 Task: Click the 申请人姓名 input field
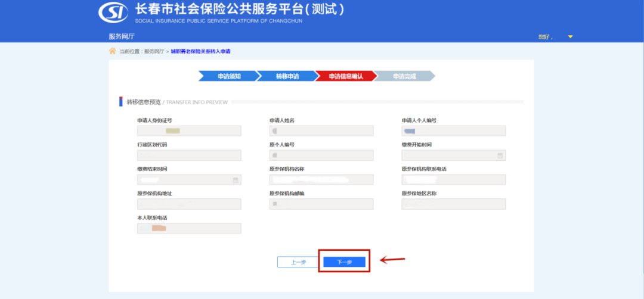click(x=321, y=131)
